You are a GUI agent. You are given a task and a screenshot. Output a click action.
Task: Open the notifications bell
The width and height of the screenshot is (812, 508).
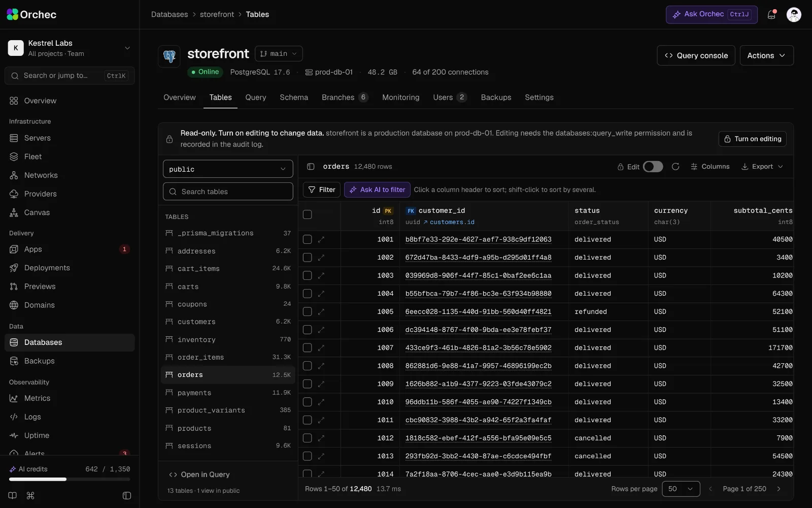[771, 15]
